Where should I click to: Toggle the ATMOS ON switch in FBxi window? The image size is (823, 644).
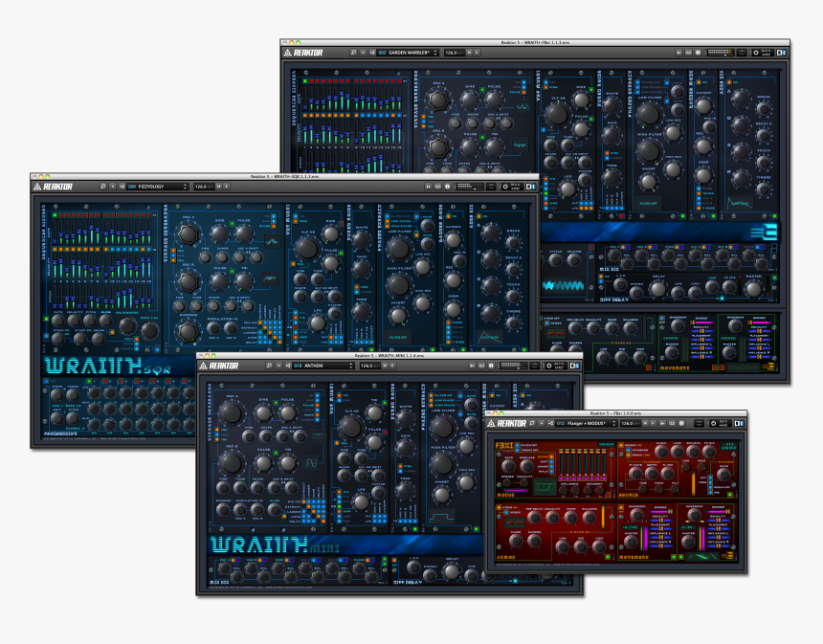coord(499,507)
